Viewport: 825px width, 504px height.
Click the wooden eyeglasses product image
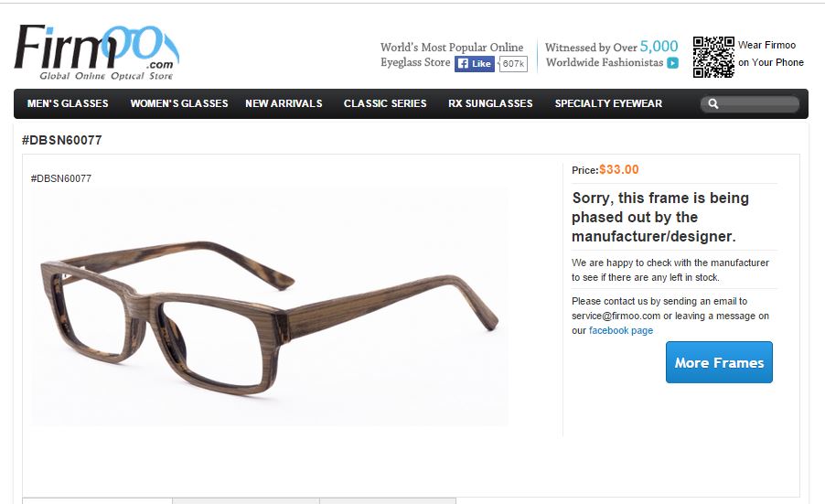pyautogui.click(x=270, y=307)
